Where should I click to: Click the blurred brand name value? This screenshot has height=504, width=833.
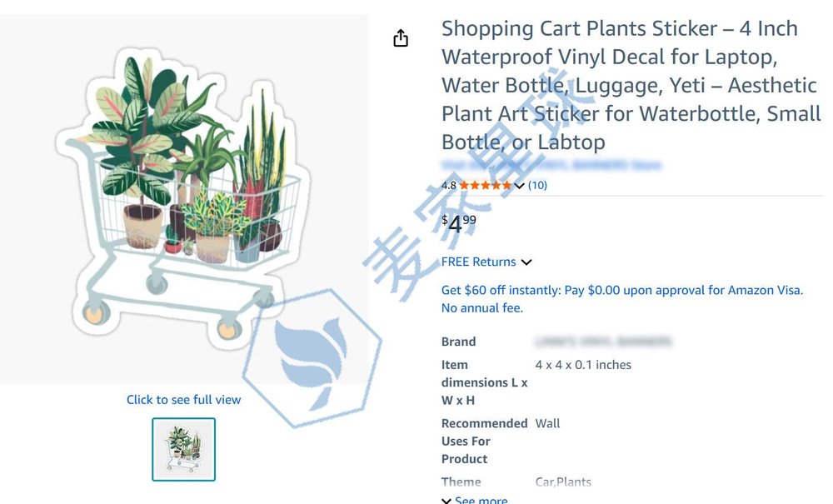coord(603,342)
